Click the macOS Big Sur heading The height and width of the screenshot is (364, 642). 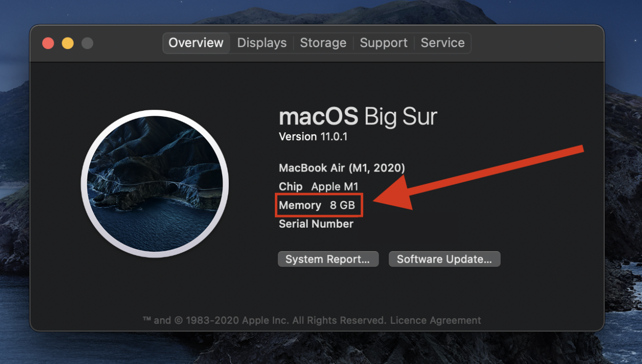(x=358, y=117)
